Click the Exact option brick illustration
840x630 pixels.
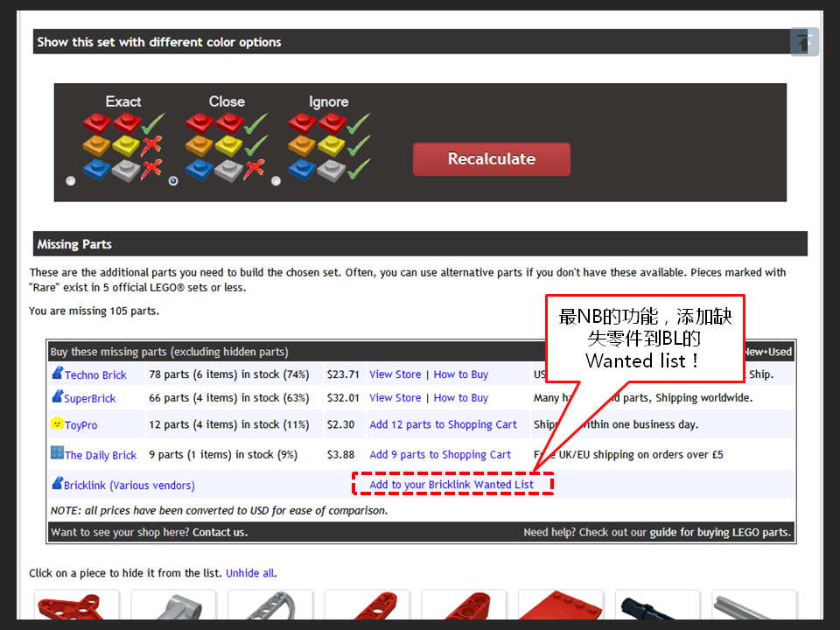click(123, 147)
